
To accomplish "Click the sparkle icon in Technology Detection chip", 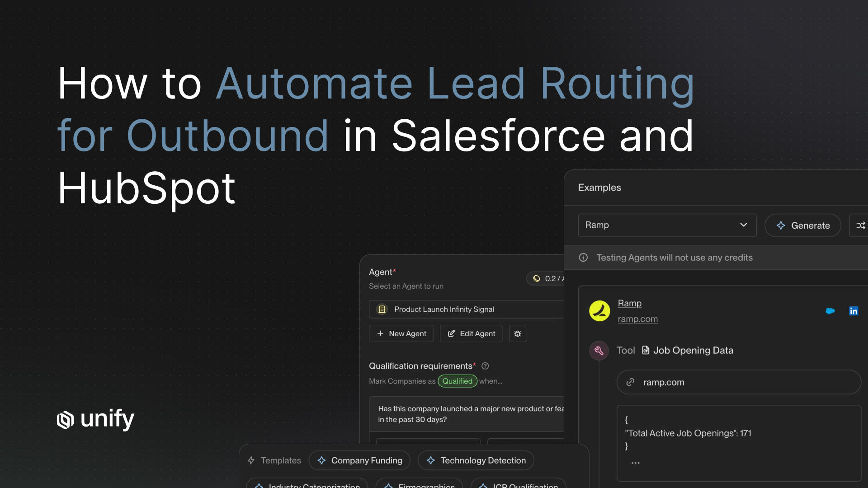I will tap(431, 460).
